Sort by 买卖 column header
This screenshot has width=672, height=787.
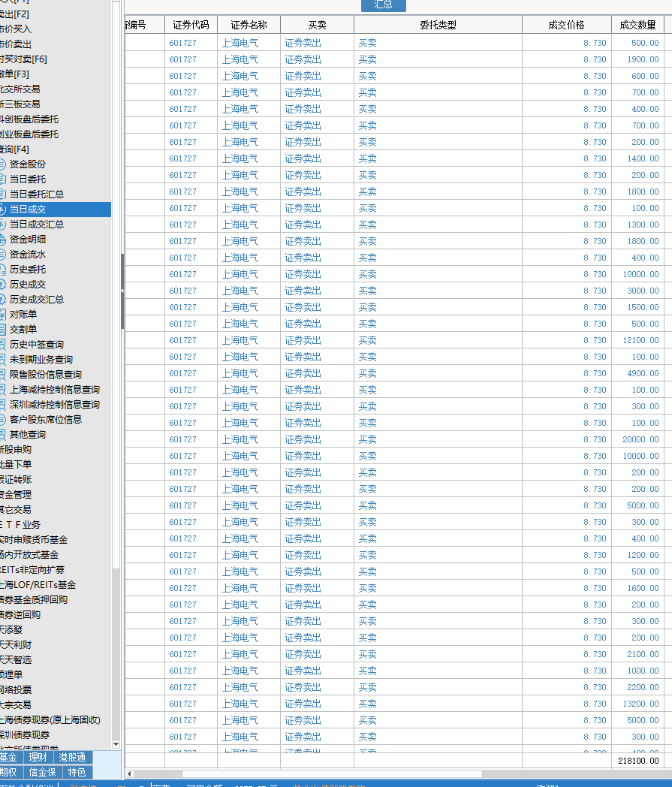[x=317, y=25]
